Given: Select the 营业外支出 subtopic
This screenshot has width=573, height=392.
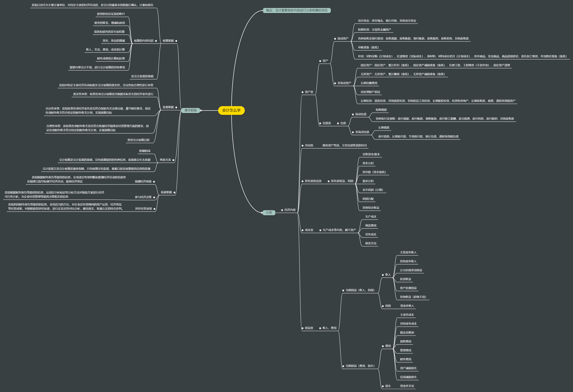Looking at the screenshot, I should [407, 386].
